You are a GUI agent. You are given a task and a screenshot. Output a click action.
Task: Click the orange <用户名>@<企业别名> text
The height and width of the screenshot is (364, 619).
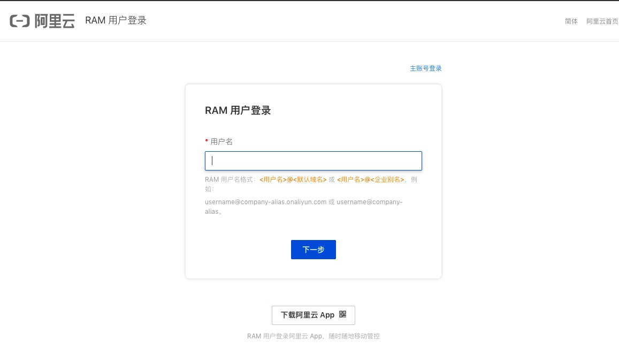point(370,180)
